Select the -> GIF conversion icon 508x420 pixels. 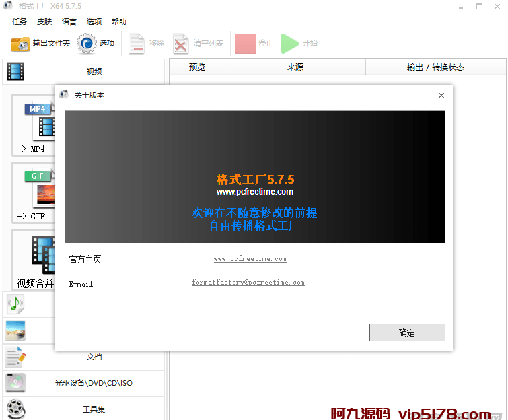point(34,193)
